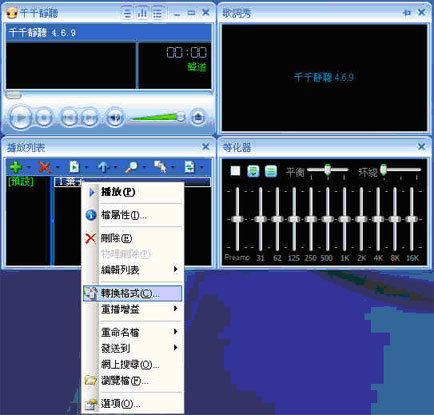Open equalizer presets list icon
This screenshot has width=434, height=415.
(x=271, y=171)
